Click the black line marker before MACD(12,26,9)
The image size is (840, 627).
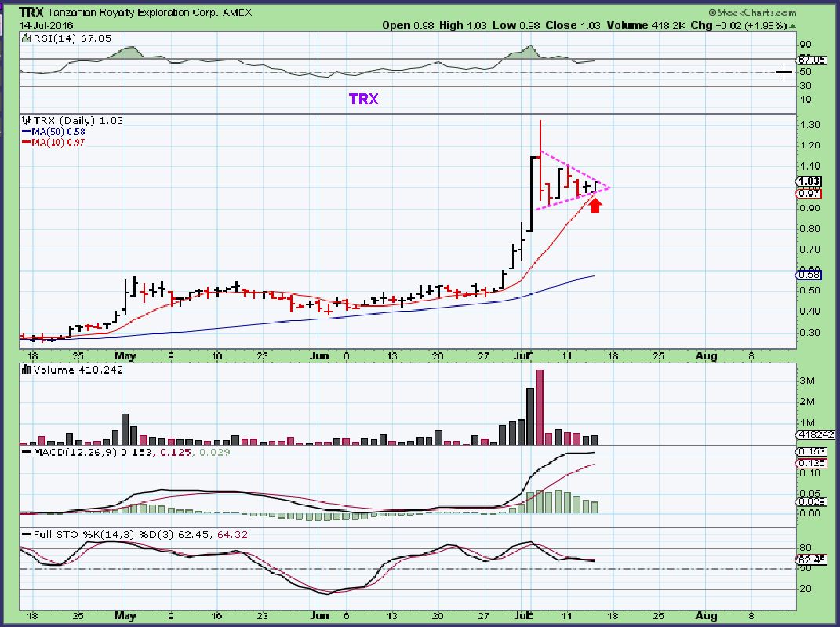[x=26, y=452]
